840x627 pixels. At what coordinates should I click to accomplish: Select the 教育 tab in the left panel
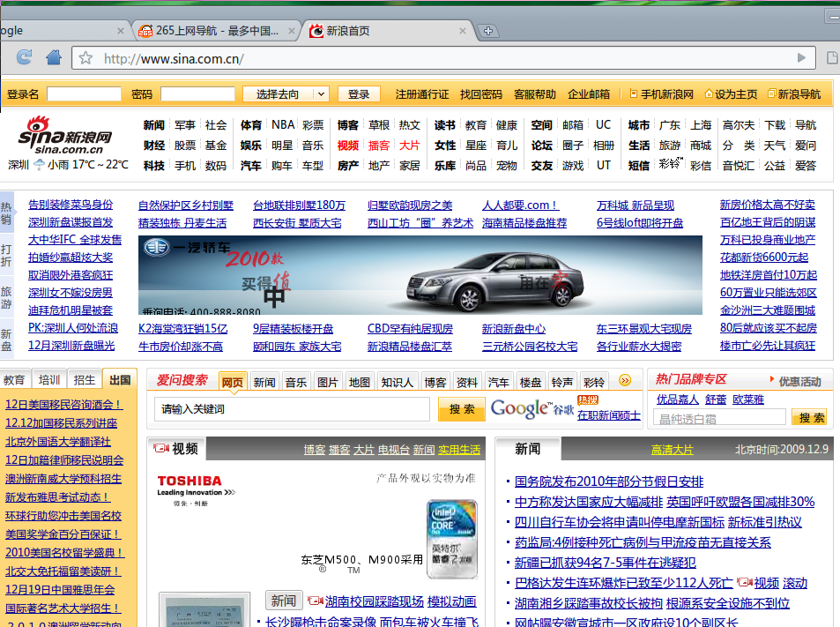point(14,380)
